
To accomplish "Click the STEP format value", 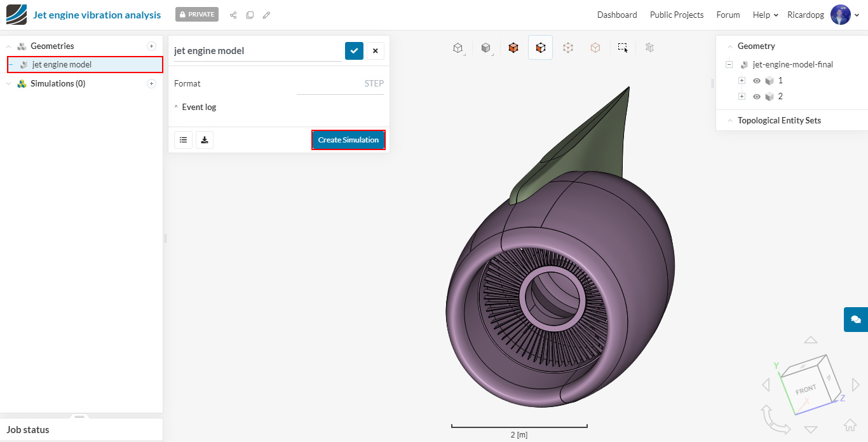I will pyautogui.click(x=374, y=83).
